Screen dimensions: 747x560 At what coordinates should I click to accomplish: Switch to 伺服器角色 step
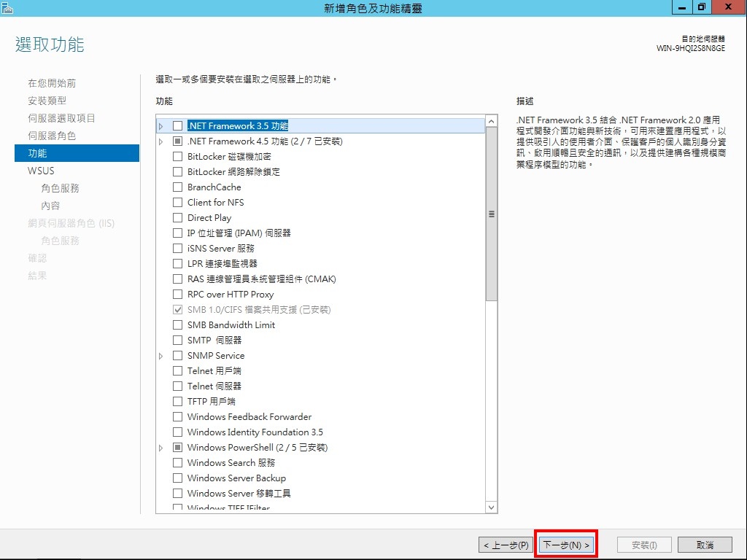52,136
